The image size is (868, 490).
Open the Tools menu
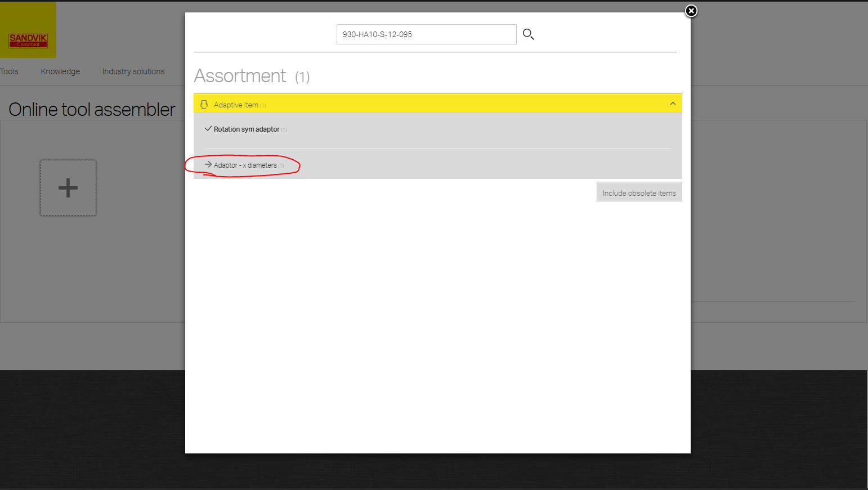(x=9, y=71)
